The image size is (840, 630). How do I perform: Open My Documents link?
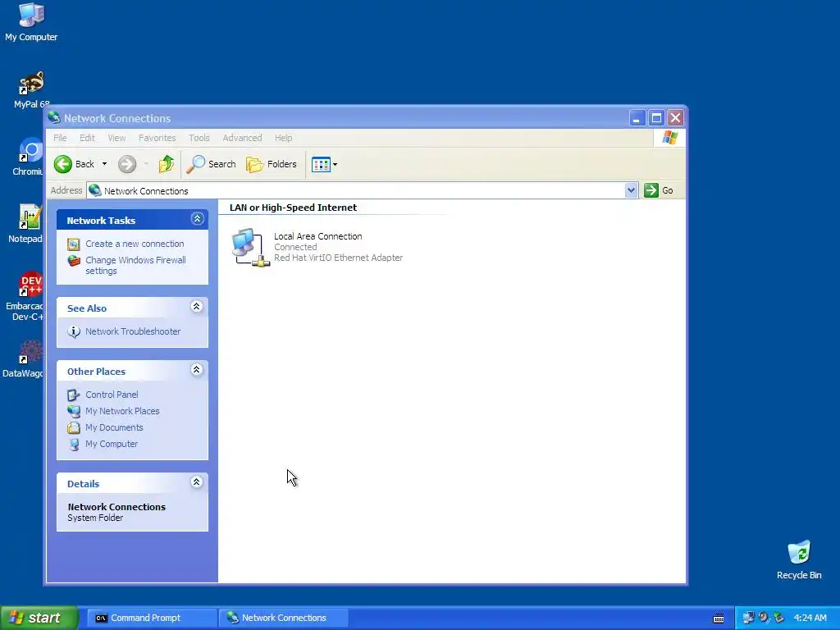114,427
